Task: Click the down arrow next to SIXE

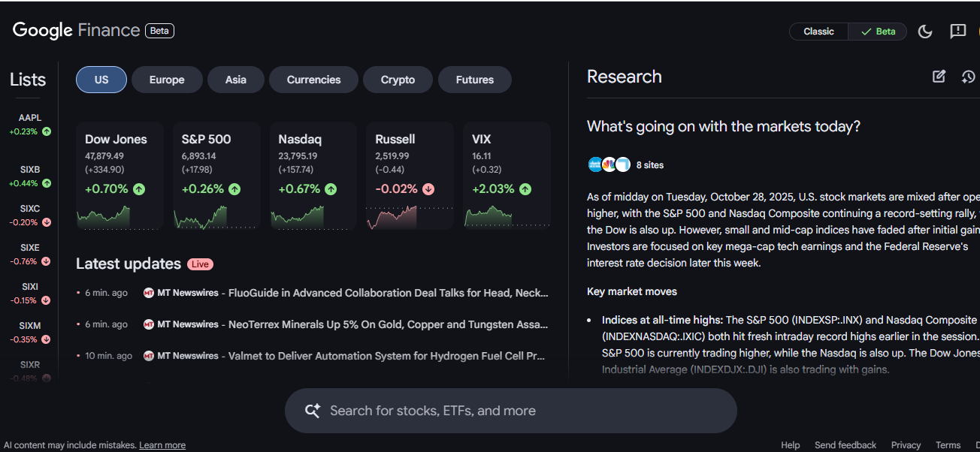Action: [46, 261]
